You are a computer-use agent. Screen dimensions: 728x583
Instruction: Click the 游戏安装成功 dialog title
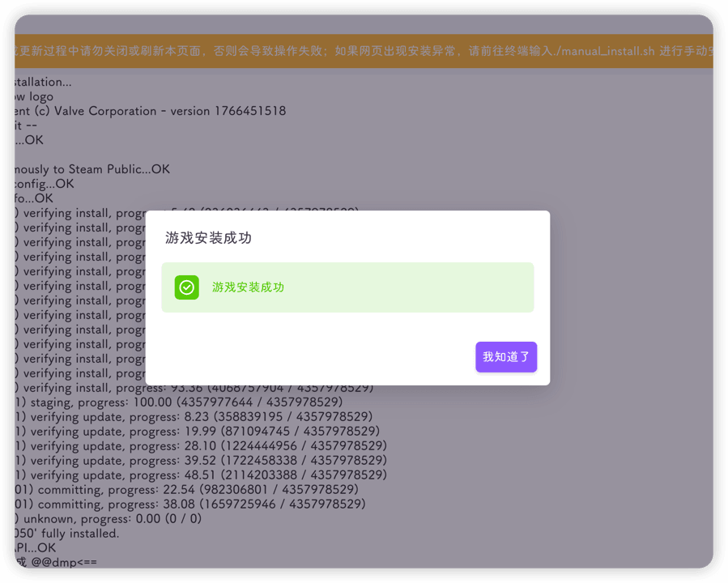click(x=208, y=238)
